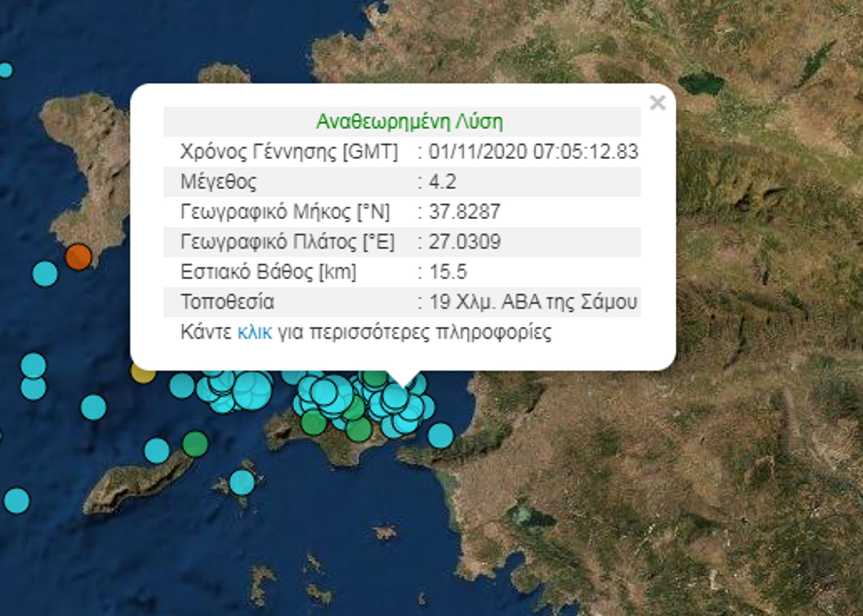The image size is (863, 616).
Task: Select cyan marker touching the lone green marker
Action: tap(157, 450)
